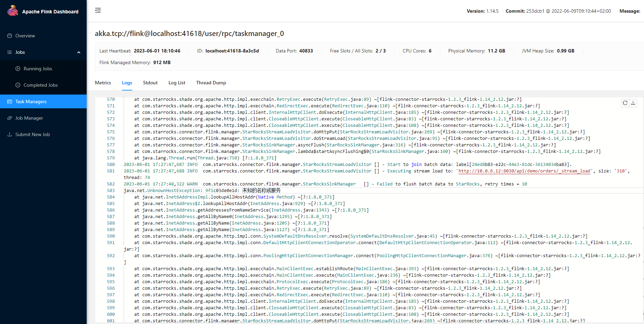The height and width of the screenshot is (324, 644).
Task: Expand or collapse the Jobs menu group
Action: 20,52
